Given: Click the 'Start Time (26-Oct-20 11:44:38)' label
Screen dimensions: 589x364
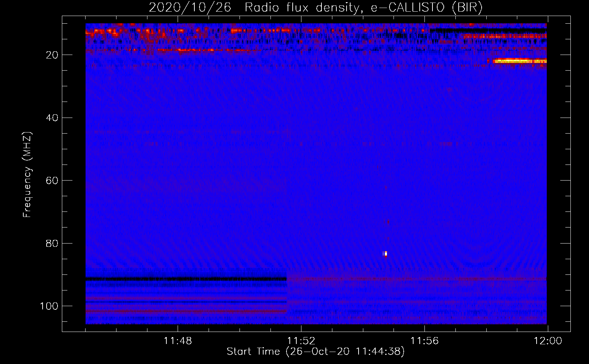Looking at the screenshot, I should point(316,352).
